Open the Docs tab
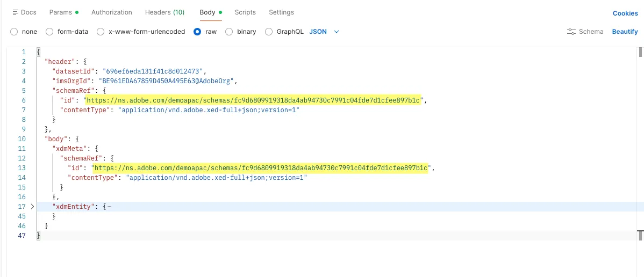Viewport: 644px width, 277px height. point(25,12)
